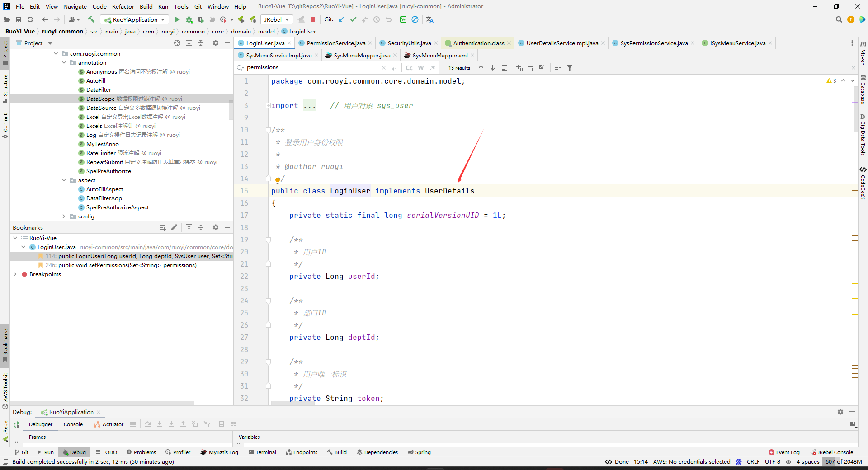Expand the folded import block
The width and height of the screenshot is (868, 470).
click(x=268, y=105)
